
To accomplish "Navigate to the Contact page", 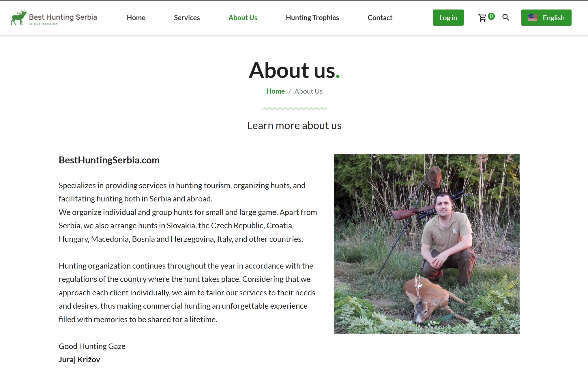I will [380, 18].
